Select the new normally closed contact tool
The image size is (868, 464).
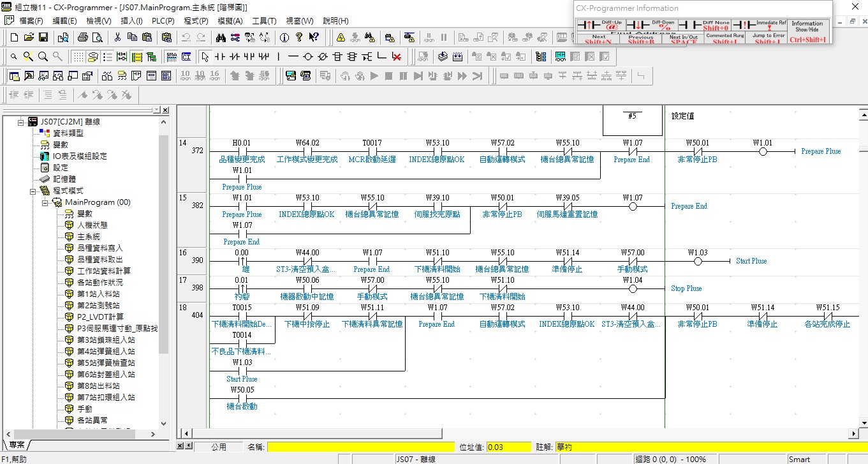click(235, 57)
